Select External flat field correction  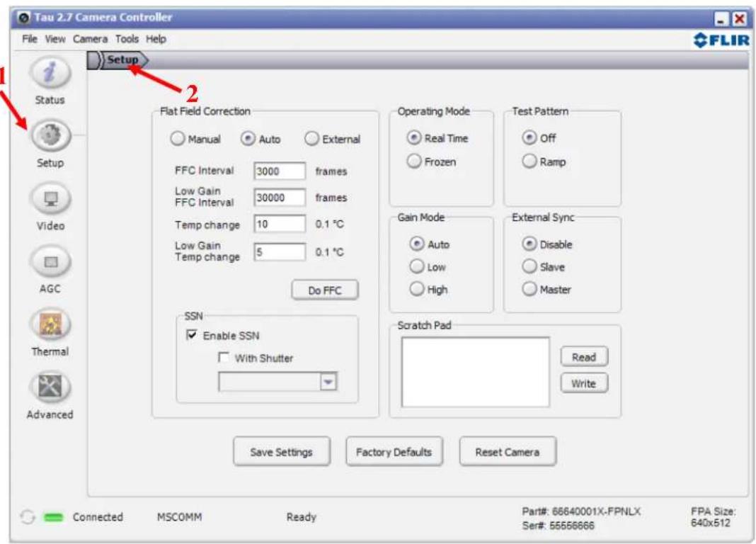point(311,138)
